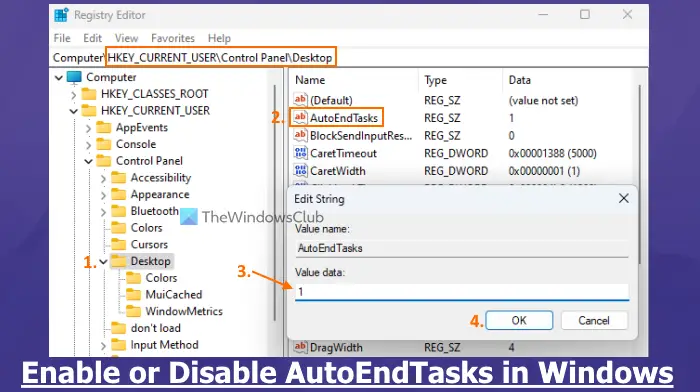Select the MuiCached key label
Screen dimensions: 700x392
[174, 294]
